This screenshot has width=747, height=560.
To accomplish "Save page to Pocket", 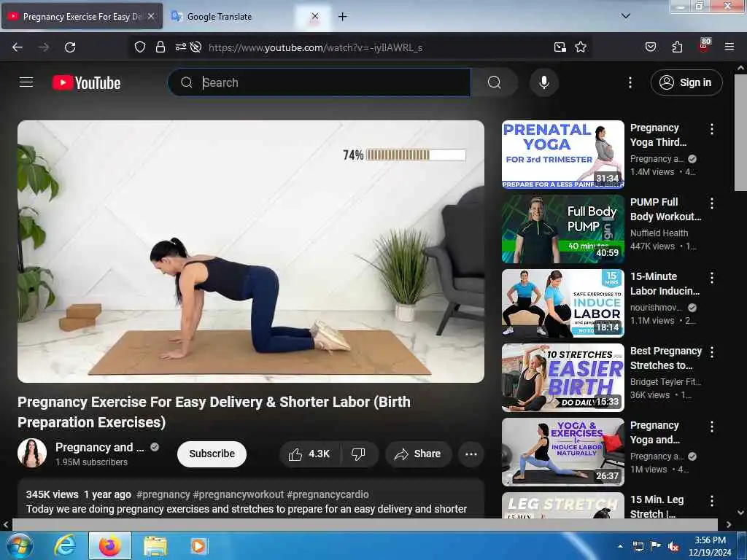I will [x=651, y=47].
